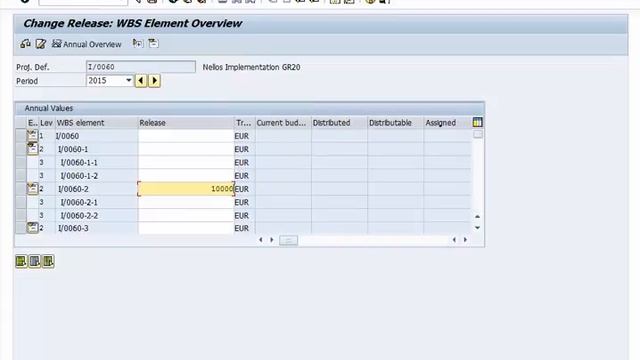Click the Annual Values panel header

coord(250,108)
